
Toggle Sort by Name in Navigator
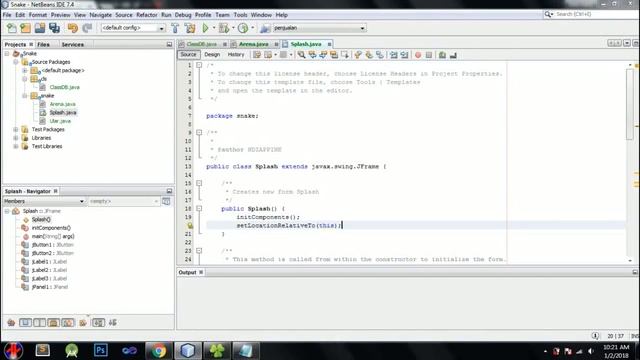click(98, 322)
